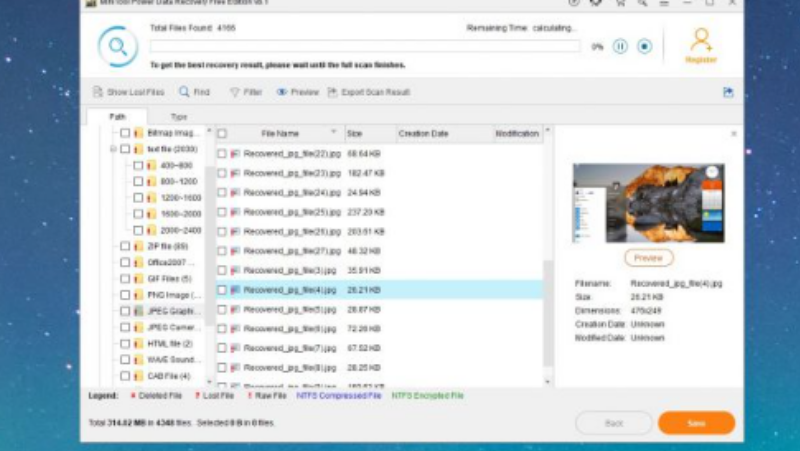Click Show Lost Files in toolbar
This screenshot has height=451, width=800.
pyautogui.click(x=128, y=92)
